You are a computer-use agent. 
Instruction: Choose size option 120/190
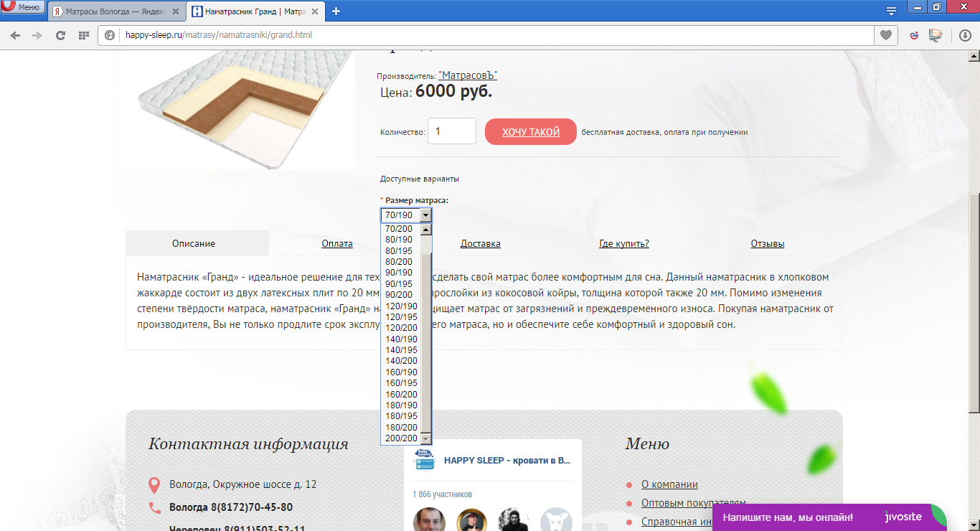(x=401, y=306)
